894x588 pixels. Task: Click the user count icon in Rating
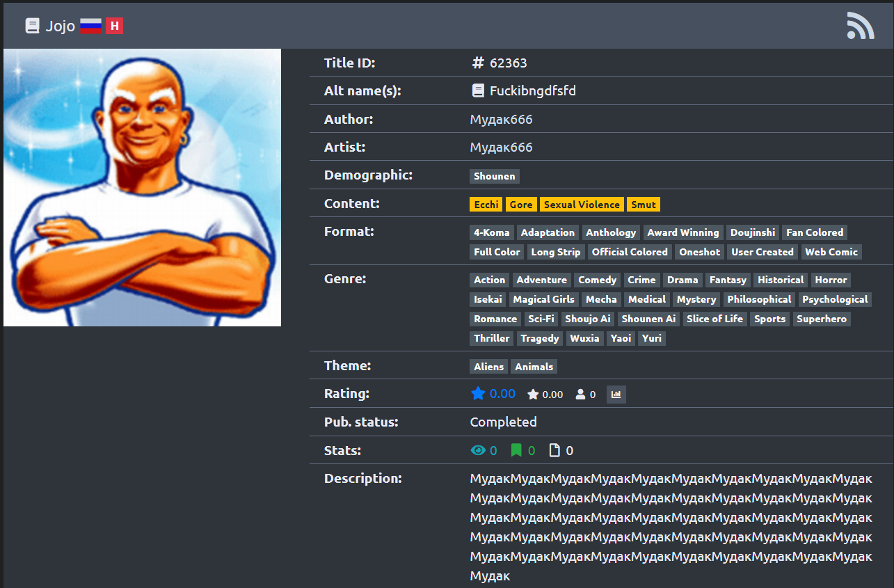pyautogui.click(x=580, y=395)
